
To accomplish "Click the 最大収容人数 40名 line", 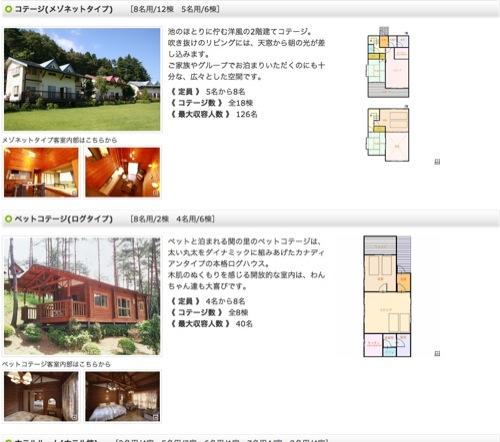I will point(211,324).
